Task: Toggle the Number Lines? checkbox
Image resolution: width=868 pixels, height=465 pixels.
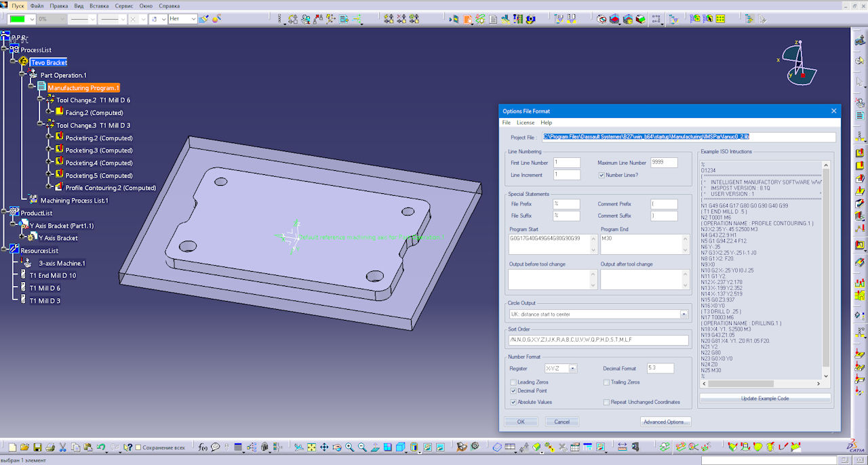Action: click(x=601, y=175)
